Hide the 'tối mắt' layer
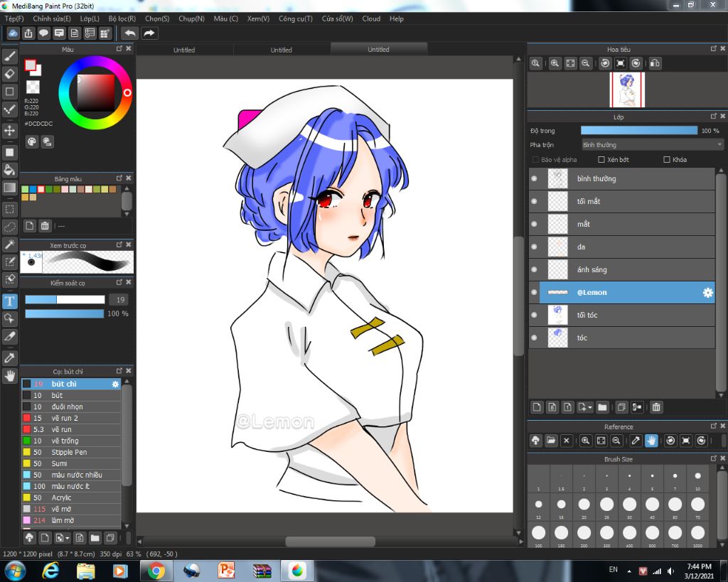 click(x=534, y=201)
